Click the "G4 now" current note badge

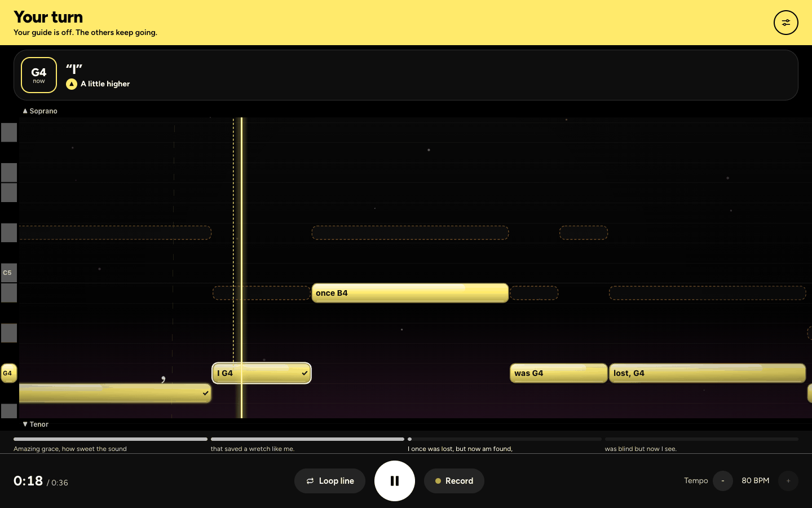click(39, 75)
